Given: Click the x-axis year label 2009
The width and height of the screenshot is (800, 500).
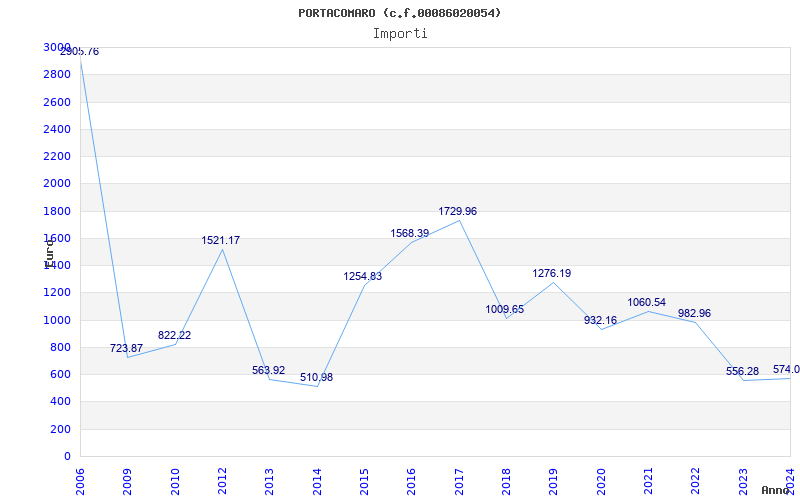Looking at the screenshot, I should 128,482.
